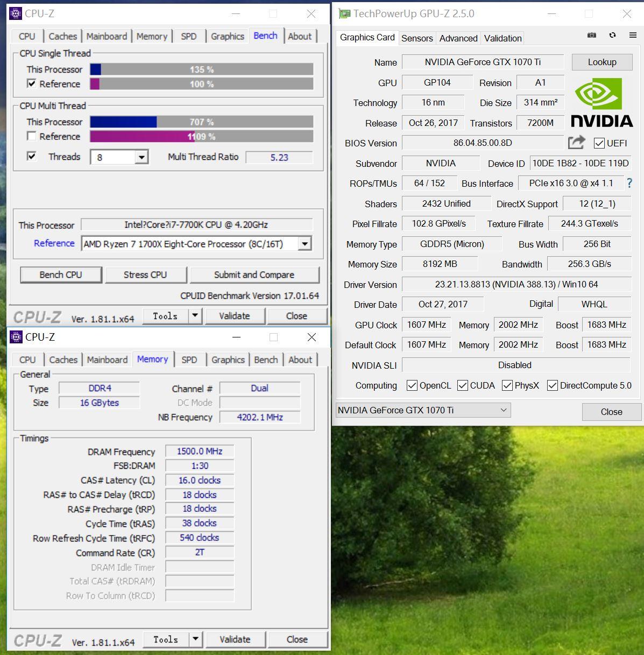
Task: Select the Graphics Card tab in GPU-Z
Action: (367, 37)
